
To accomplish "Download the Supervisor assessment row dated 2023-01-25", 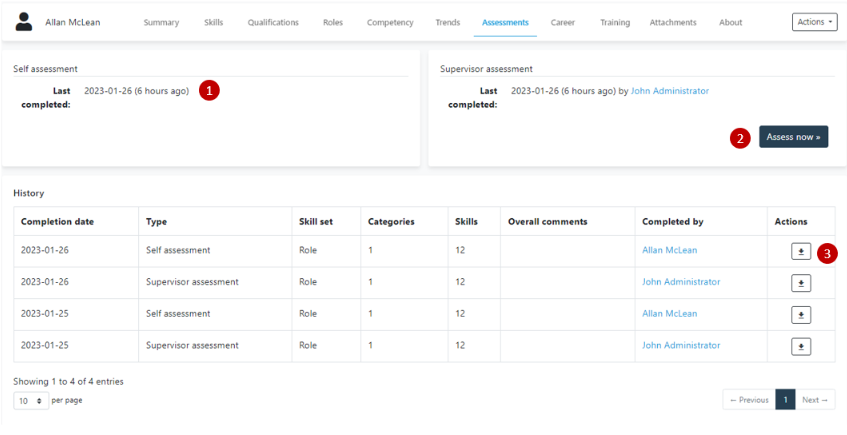I will (801, 347).
